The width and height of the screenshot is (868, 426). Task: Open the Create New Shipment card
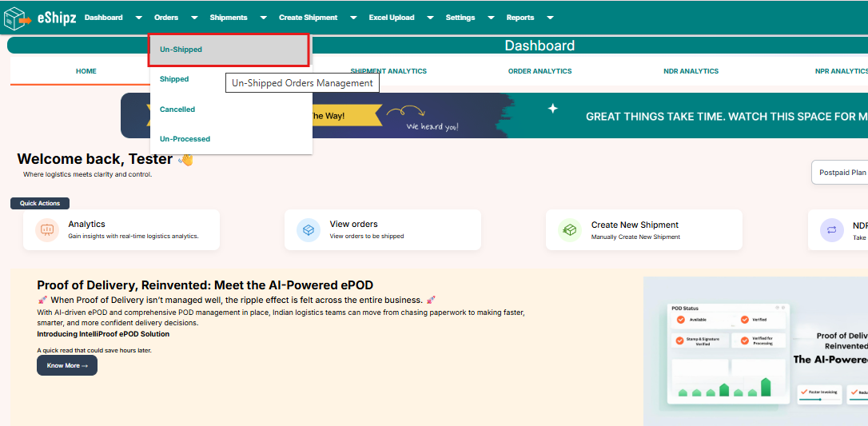(x=643, y=229)
